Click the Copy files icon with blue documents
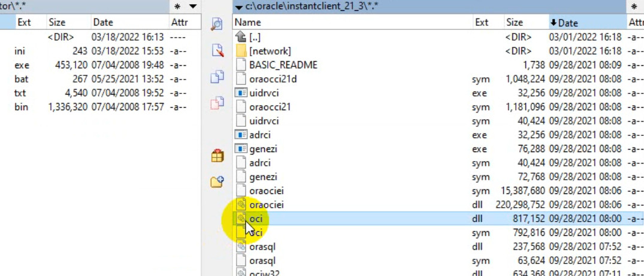Image resolution: width=644 pixels, height=276 pixels. (x=217, y=77)
